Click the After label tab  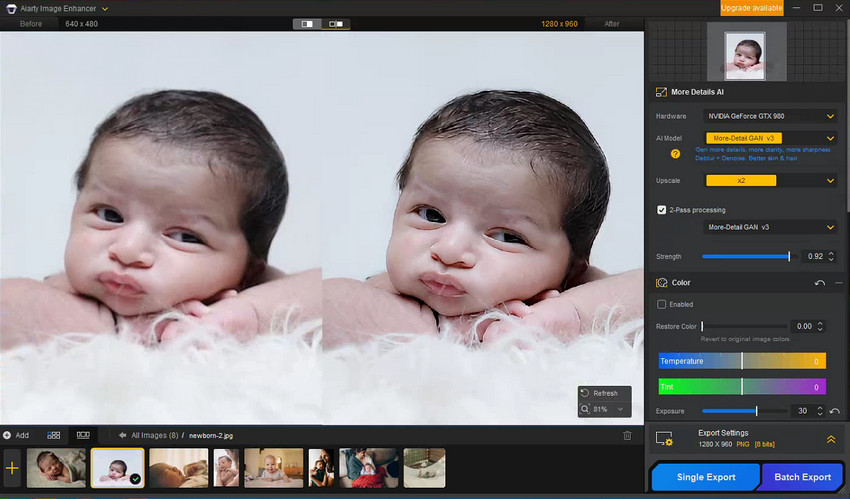611,24
